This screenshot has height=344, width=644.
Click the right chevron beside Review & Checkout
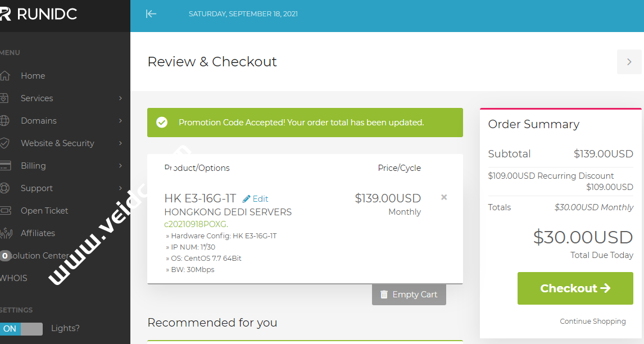click(x=629, y=62)
